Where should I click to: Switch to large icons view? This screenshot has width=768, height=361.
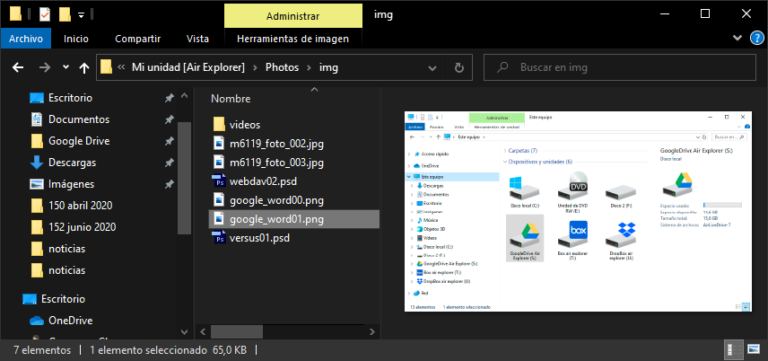tap(753, 350)
